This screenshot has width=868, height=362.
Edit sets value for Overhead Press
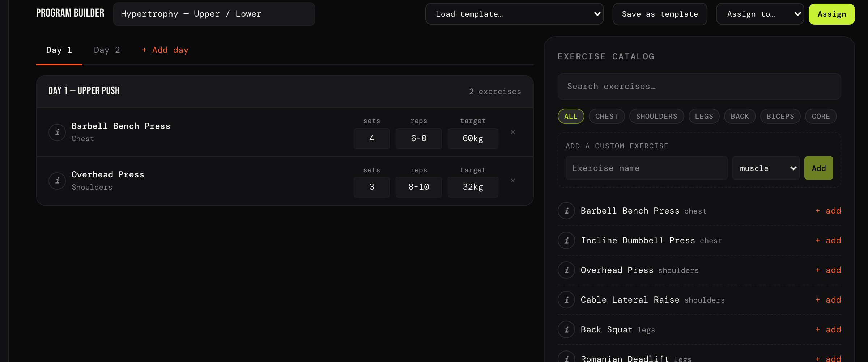coord(372,187)
